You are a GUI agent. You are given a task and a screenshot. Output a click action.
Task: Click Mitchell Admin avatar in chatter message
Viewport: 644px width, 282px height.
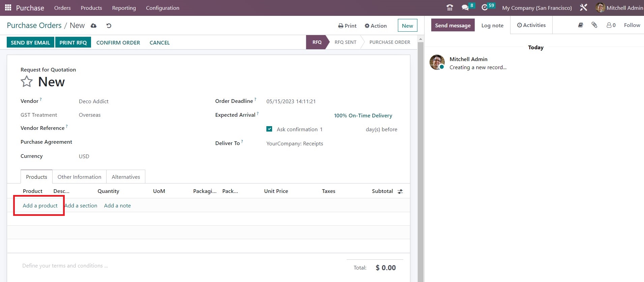437,62
